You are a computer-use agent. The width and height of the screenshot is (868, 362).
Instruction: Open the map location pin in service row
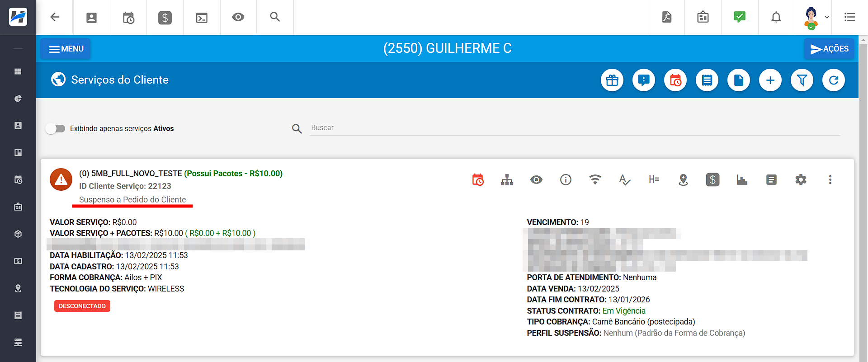tap(684, 180)
